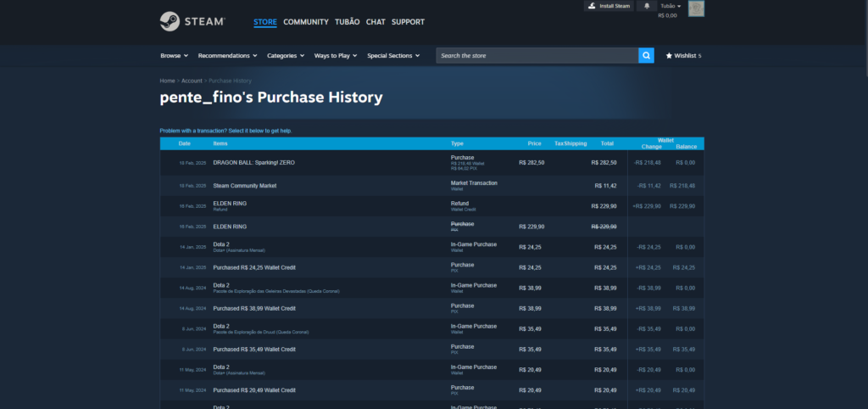
Task: Focus the Search the store field
Action: tap(537, 55)
